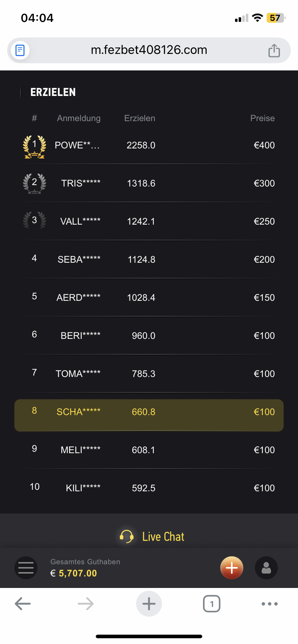Open the user profile icon
Viewport: 298px width, 644px height.
[x=266, y=568]
